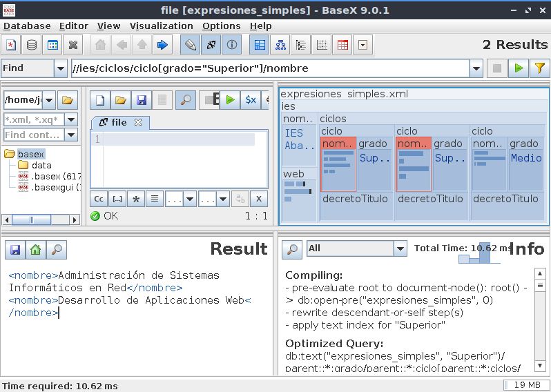Save the result using the floppy disk icon
Viewport: 551px width, 392px height.
[14, 250]
